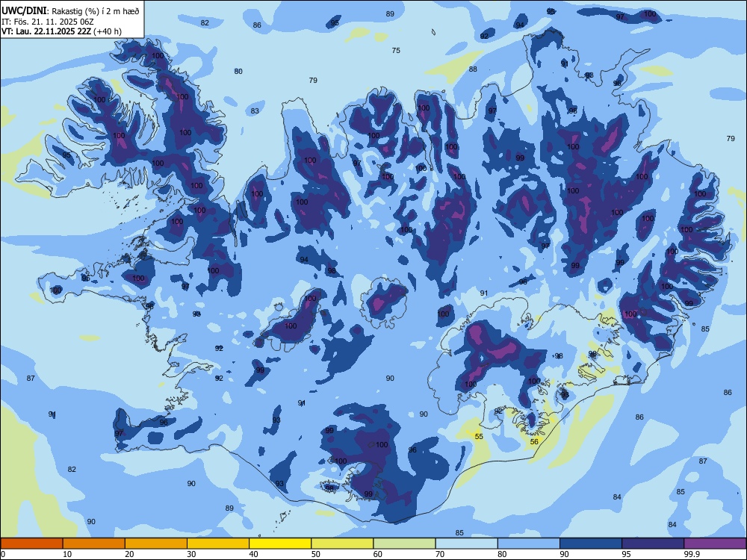Click the orange 10–20 legend swatch

point(94,544)
